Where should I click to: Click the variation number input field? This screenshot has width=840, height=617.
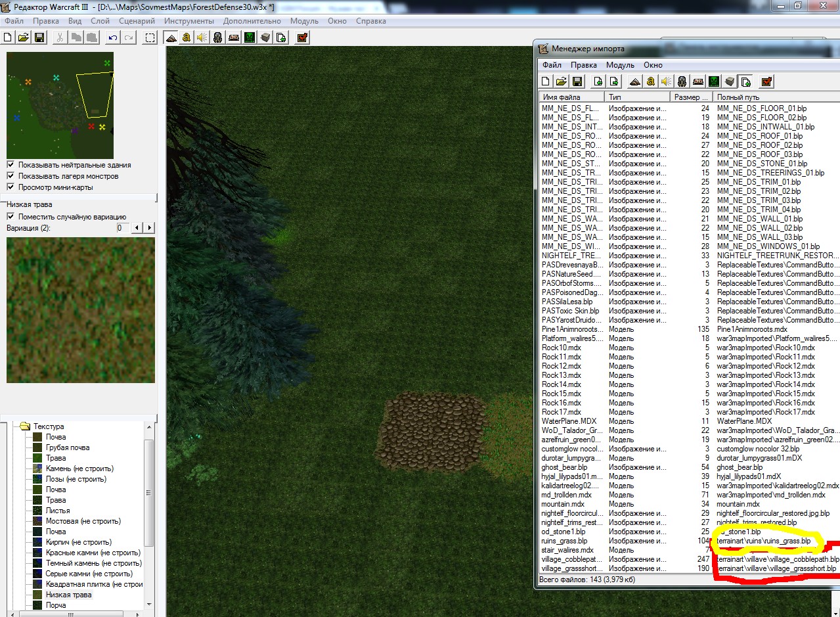coord(123,227)
